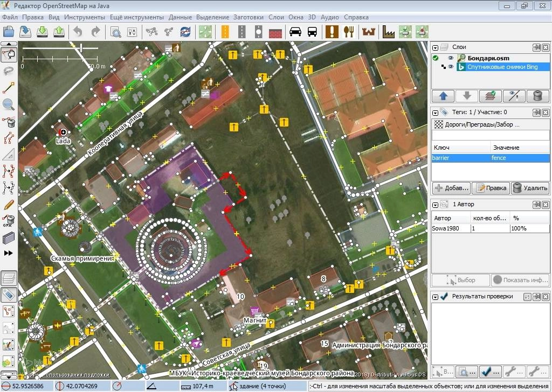Toggle the layers panel button in sidebar

tap(9, 278)
